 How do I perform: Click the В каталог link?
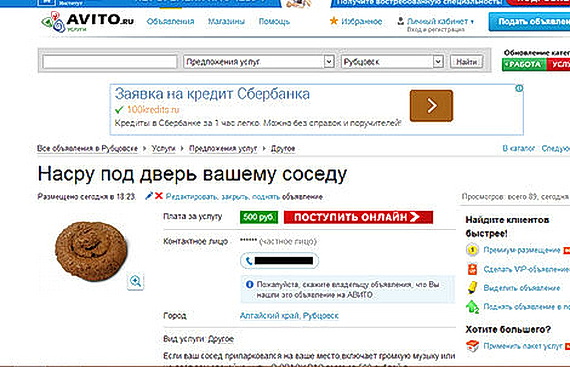pyautogui.click(x=519, y=148)
